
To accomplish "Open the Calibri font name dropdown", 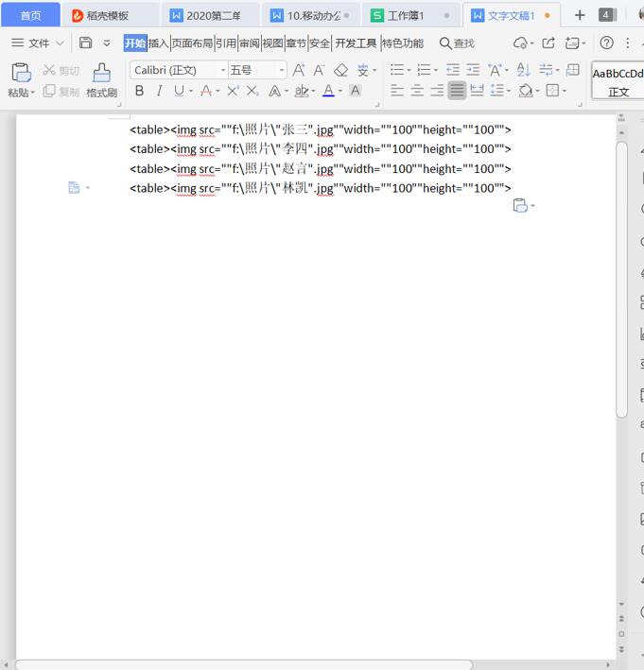I will point(179,70).
